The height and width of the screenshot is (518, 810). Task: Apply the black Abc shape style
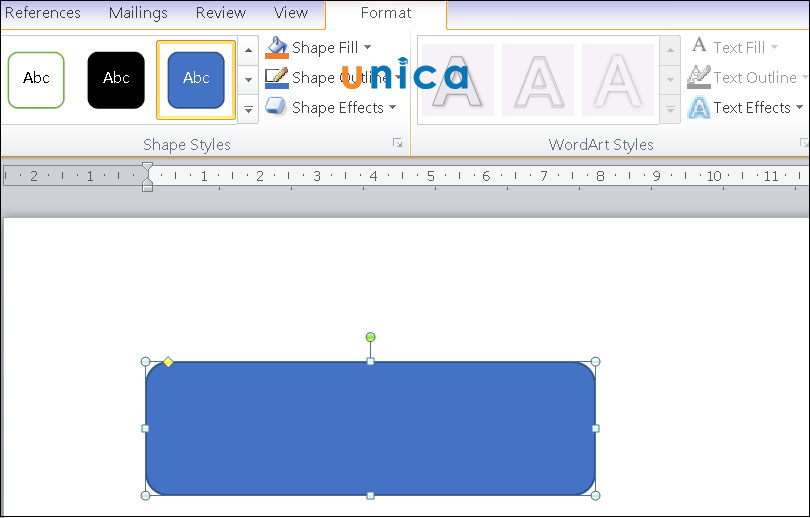pyautogui.click(x=116, y=80)
